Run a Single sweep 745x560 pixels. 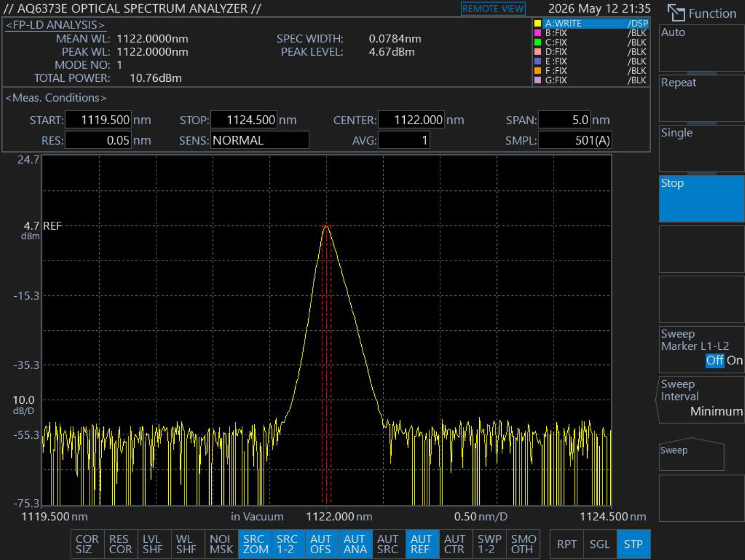pyautogui.click(x=701, y=148)
